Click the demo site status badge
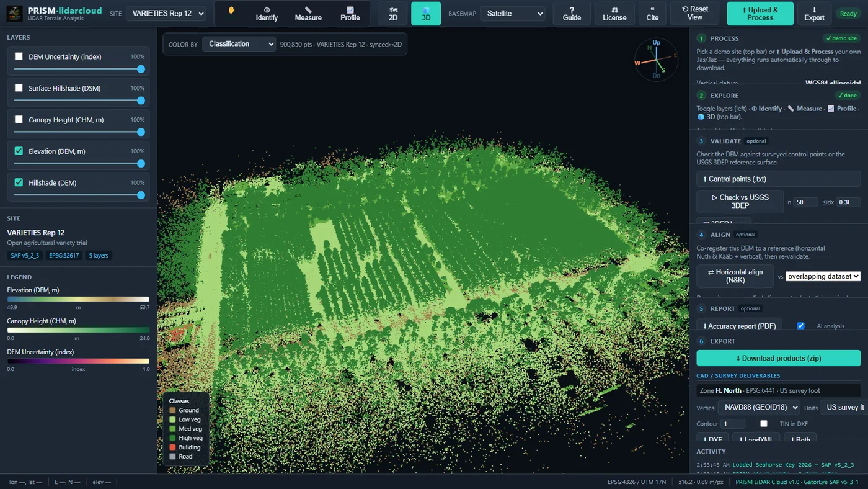868x489 pixels. click(841, 38)
